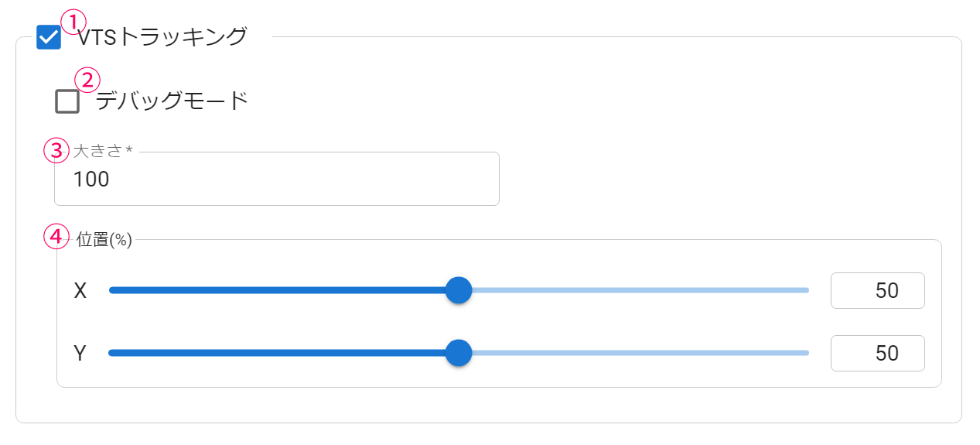Screen dimensions: 980x445
Task: Click the circled number 3 marker
Action: [56, 151]
